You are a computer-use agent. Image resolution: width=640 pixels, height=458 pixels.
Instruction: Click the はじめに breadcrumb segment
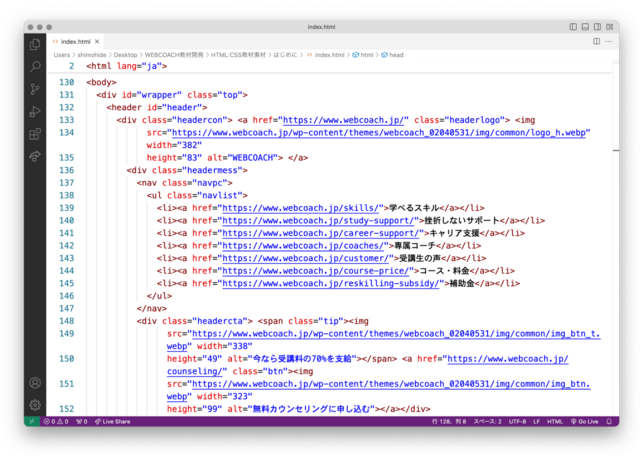tap(285, 55)
